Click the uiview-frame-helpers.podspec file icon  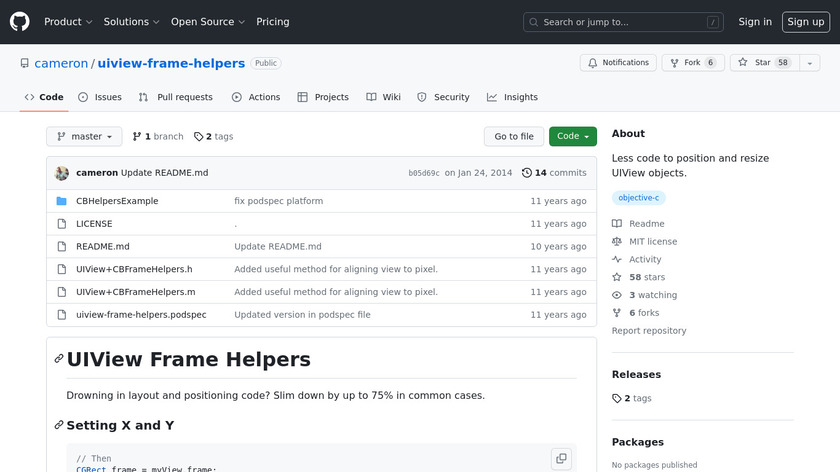62,314
